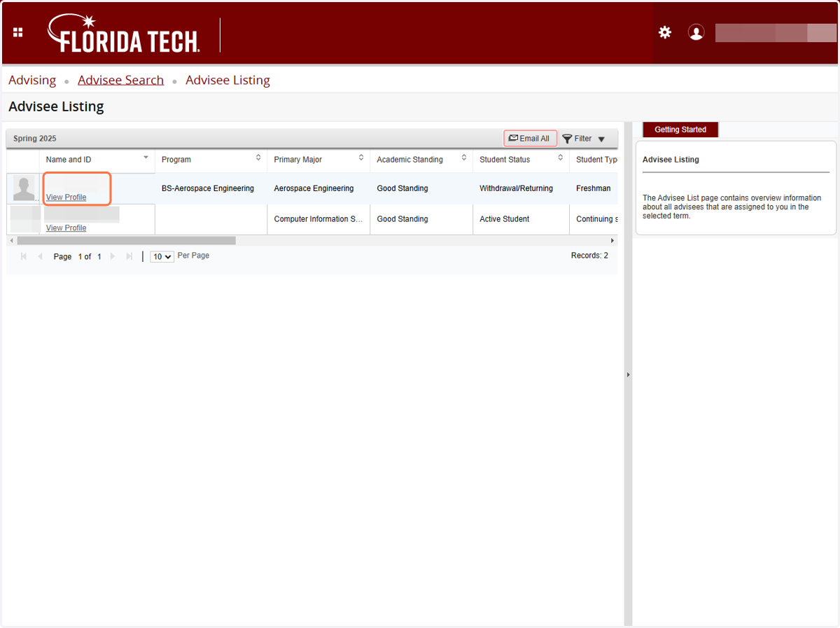Go to Advising breadcrumb
This screenshot has width=840, height=628.
coord(32,80)
